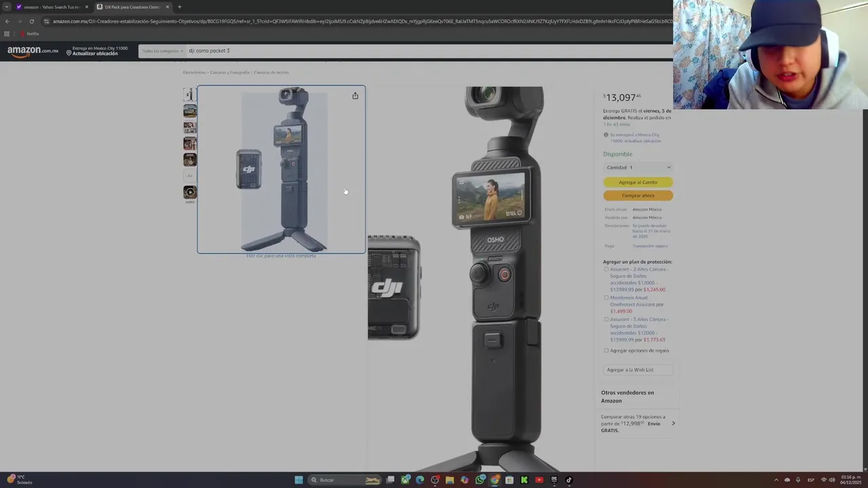This screenshot has width=868, height=488.
Task: Click full-view link below main image
Action: (x=281, y=256)
